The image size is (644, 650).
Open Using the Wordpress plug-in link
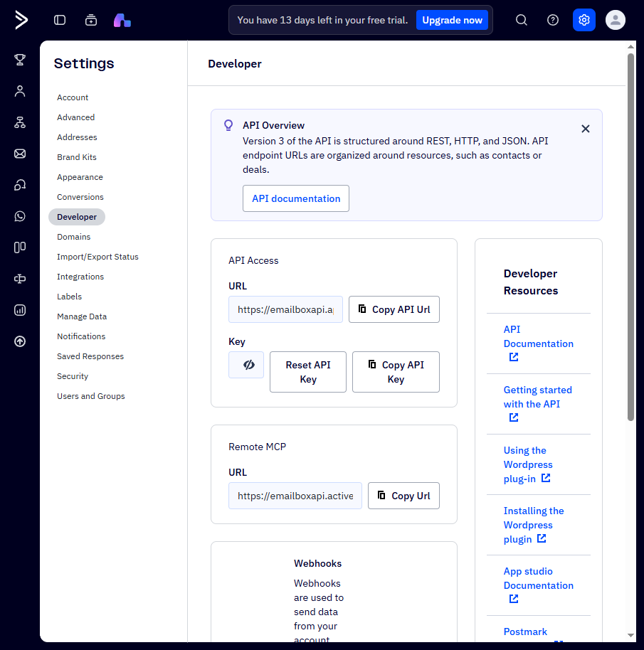tap(528, 464)
